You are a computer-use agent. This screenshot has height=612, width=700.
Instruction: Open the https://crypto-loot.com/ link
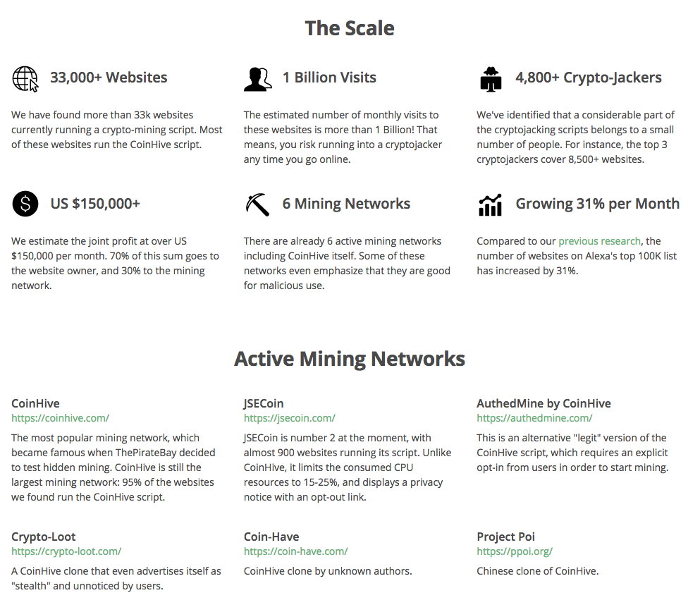pos(66,552)
